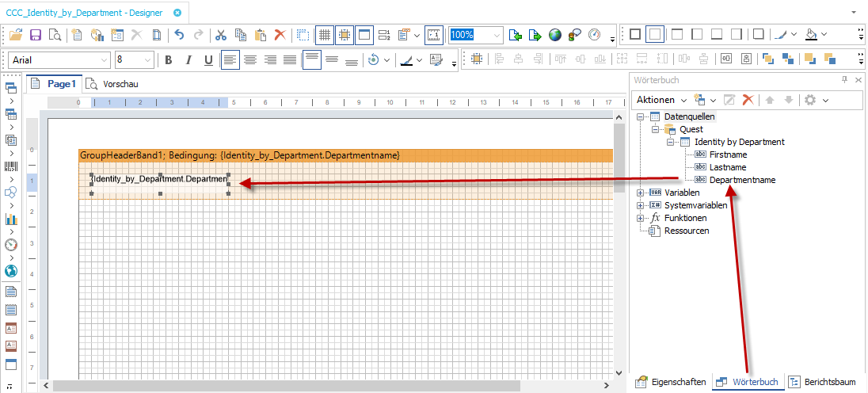This screenshot has height=393, width=868.
Task: Align text left
Action: (230, 59)
